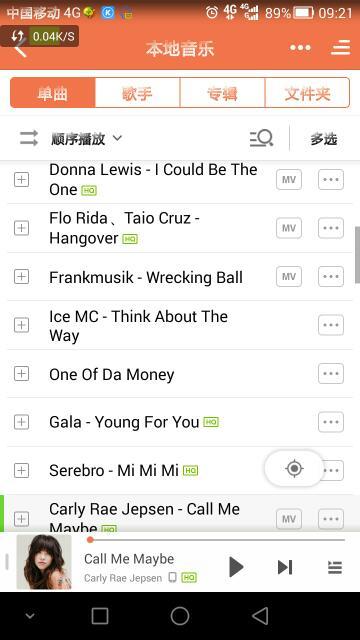This screenshot has height=640, width=360.
Task: Tap the back arrow in header
Action: 20,48
